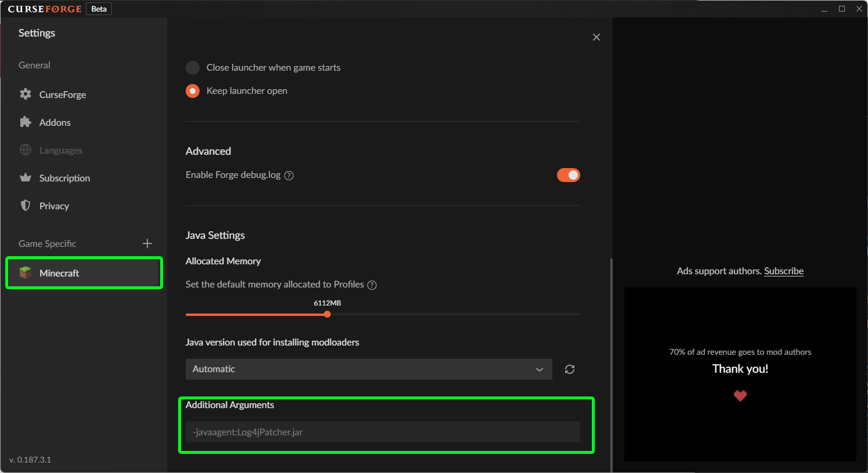Click the Minecraft grass block icon
Viewport: 868px width, 473px height.
(26, 272)
